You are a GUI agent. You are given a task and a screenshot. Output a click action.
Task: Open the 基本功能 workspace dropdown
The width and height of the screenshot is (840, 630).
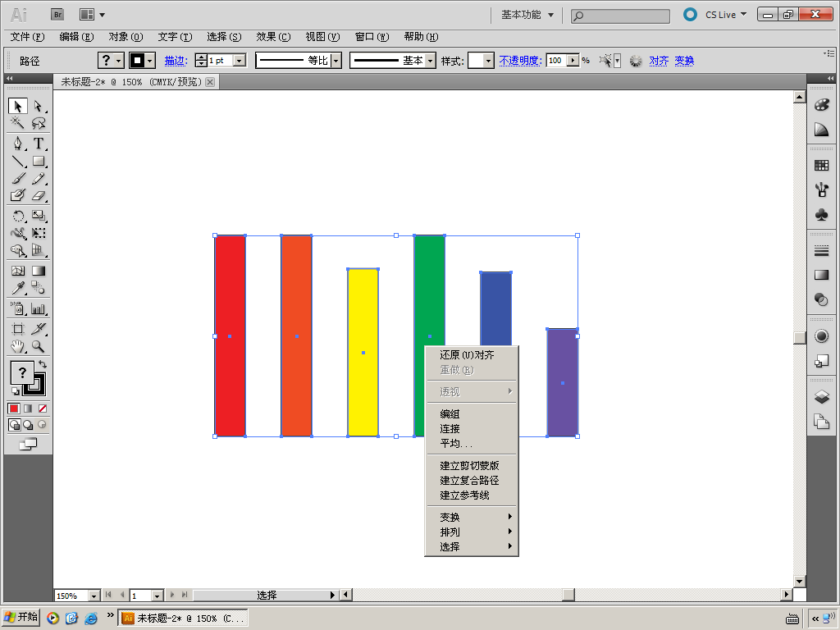pos(527,15)
